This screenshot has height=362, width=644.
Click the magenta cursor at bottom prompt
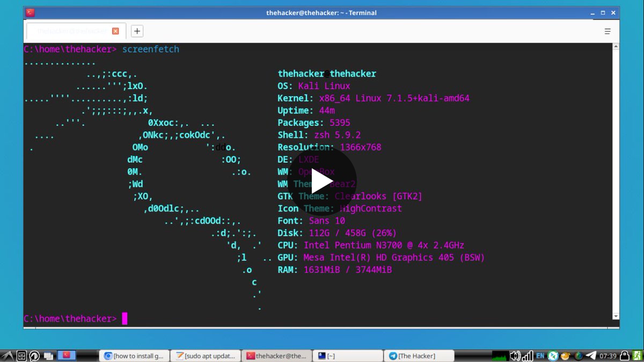click(x=125, y=318)
